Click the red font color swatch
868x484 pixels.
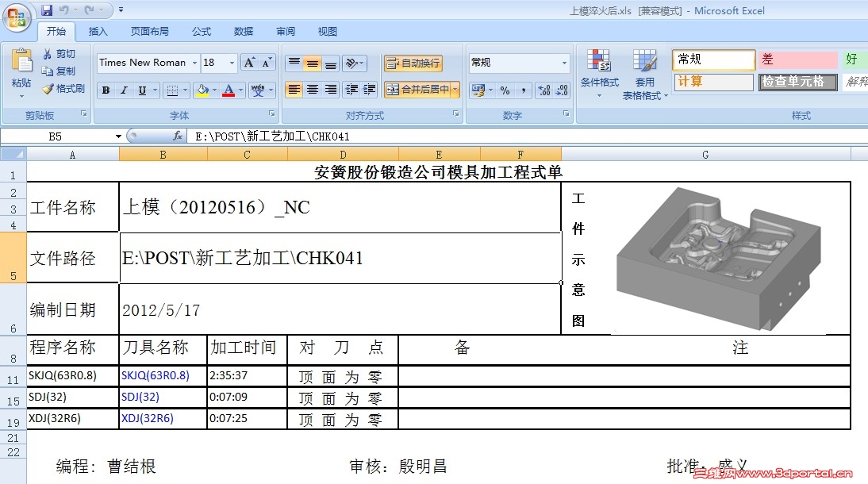point(227,96)
